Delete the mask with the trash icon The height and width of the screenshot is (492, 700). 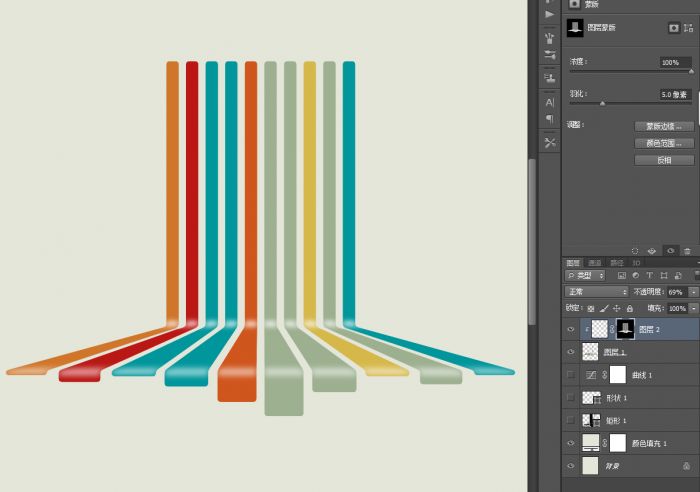point(687,251)
